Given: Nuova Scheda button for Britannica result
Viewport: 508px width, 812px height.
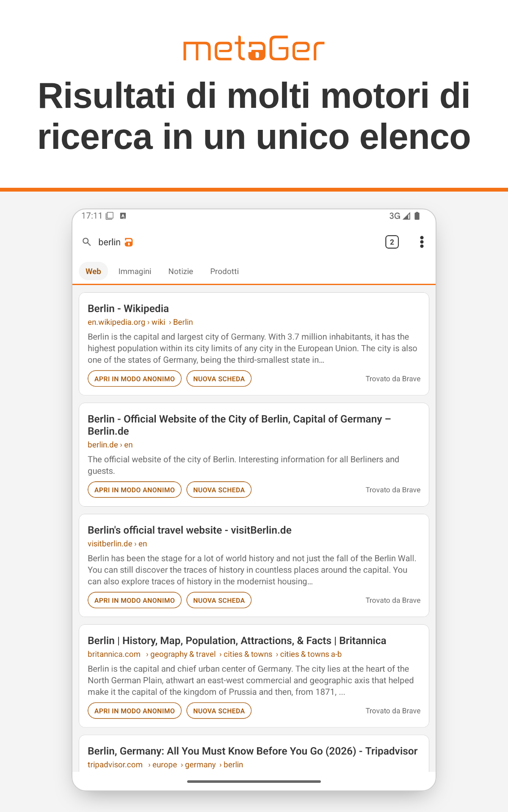Looking at the screenshot, I should 219,710.
